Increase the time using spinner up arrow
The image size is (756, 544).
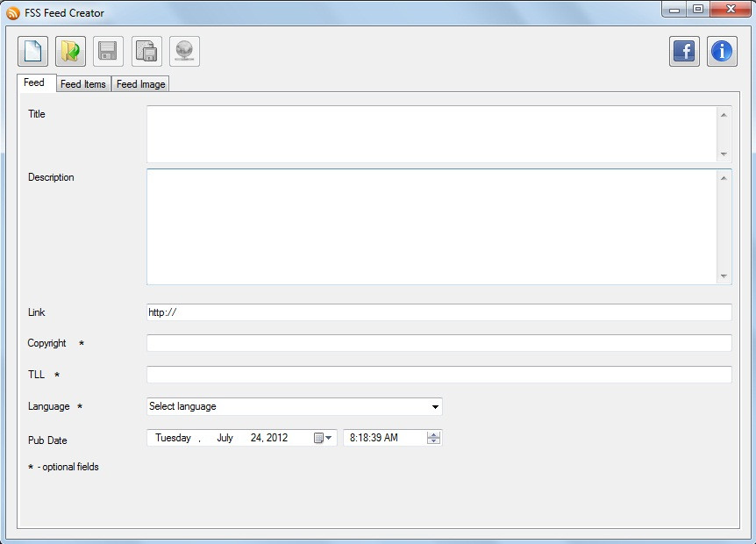[x=433, y=434]
